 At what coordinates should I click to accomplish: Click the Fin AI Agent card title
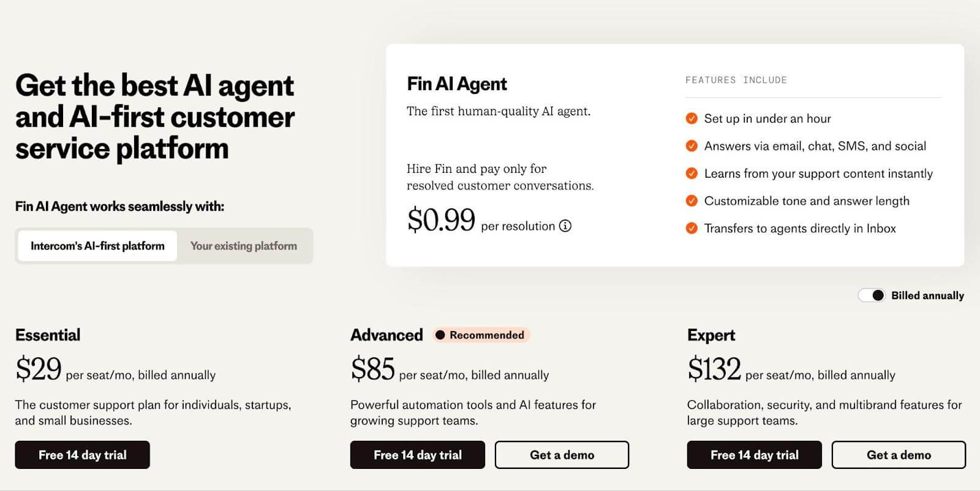click(x=457, y=84)
